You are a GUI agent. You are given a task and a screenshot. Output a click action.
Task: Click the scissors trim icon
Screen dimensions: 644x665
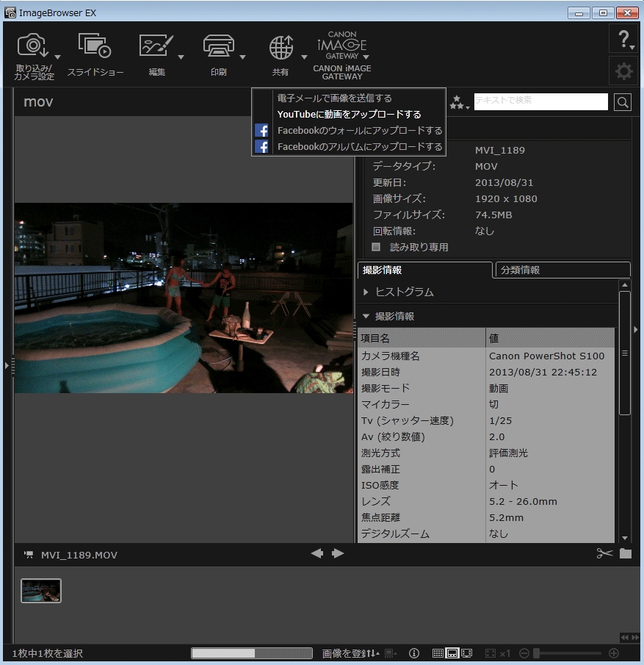(604, 553)
